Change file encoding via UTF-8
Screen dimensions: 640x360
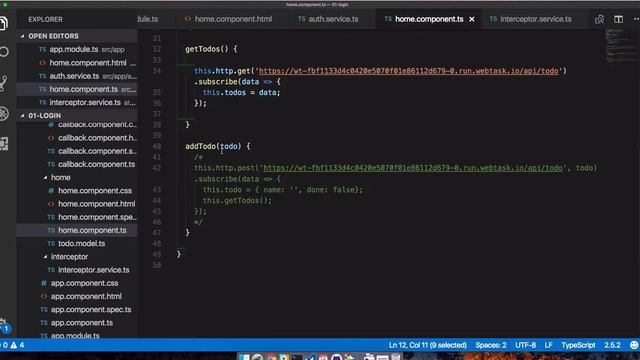[525, 345]
